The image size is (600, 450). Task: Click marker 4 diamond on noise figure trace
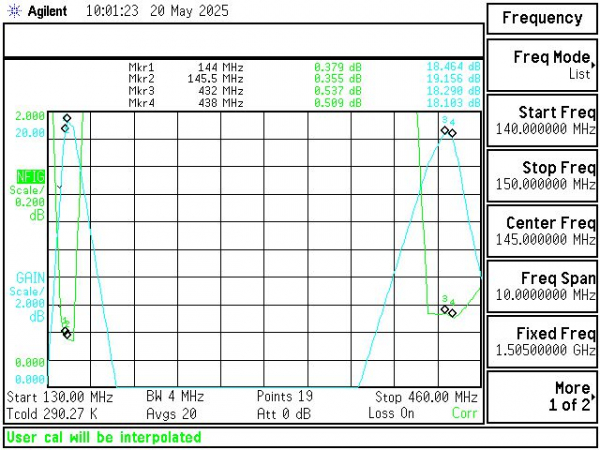click(452, 313)
